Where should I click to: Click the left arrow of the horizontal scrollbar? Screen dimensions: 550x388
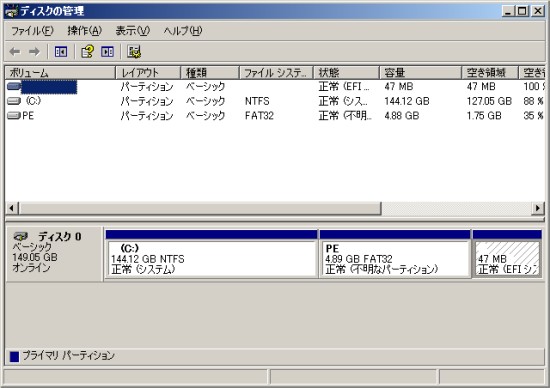coord(12,208)
